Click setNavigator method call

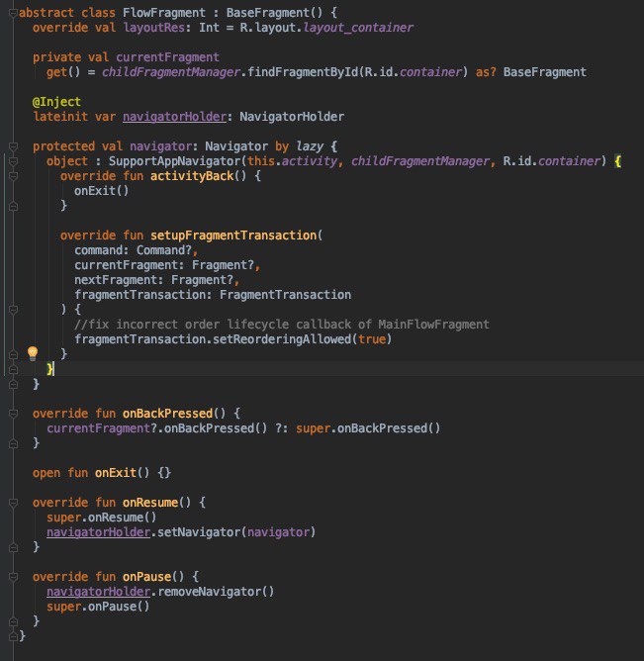[x=199, y=532]
